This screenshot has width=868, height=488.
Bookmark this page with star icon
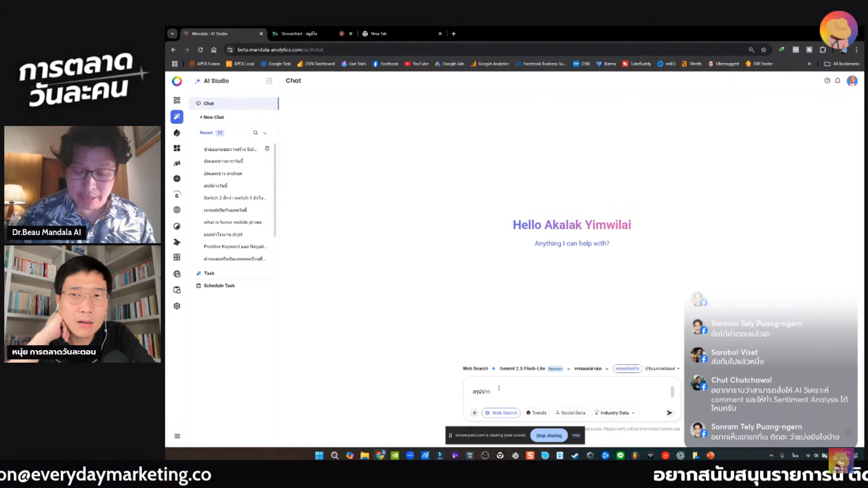(764, 50)
